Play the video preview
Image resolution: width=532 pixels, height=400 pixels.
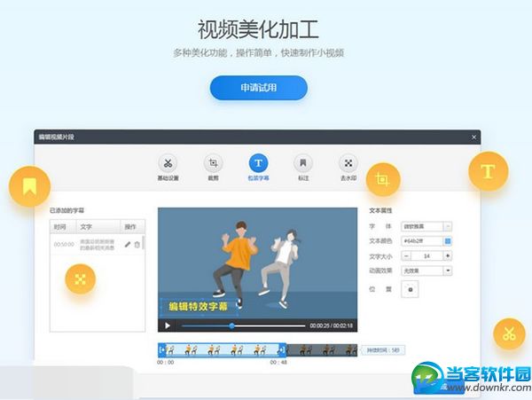pos(168,325)
